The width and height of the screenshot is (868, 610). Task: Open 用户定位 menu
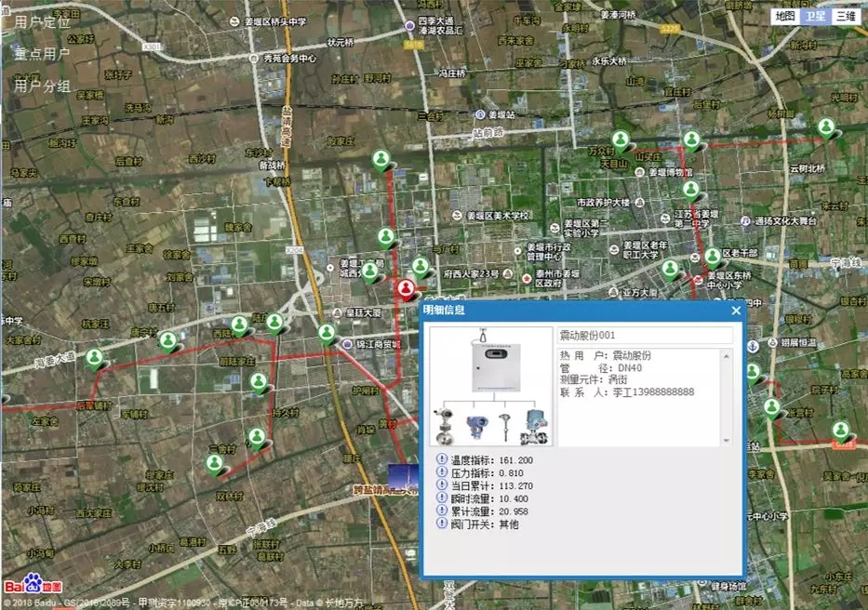[x=43, y=21]
